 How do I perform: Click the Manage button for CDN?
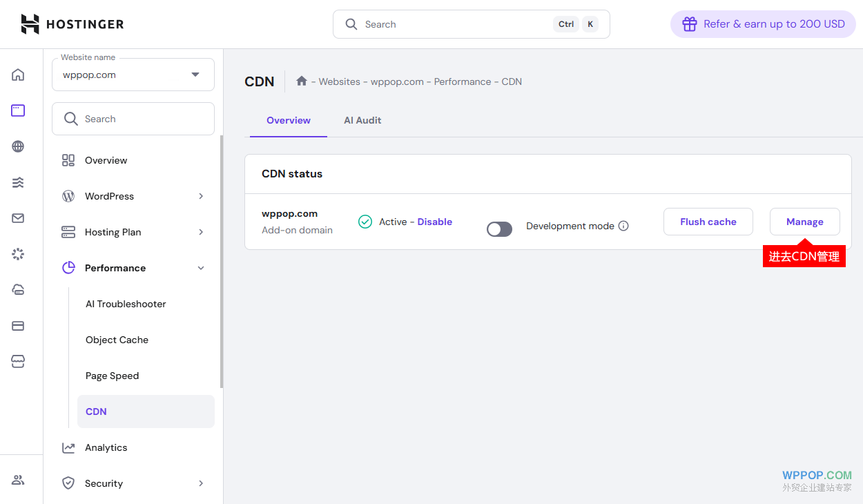804,222
